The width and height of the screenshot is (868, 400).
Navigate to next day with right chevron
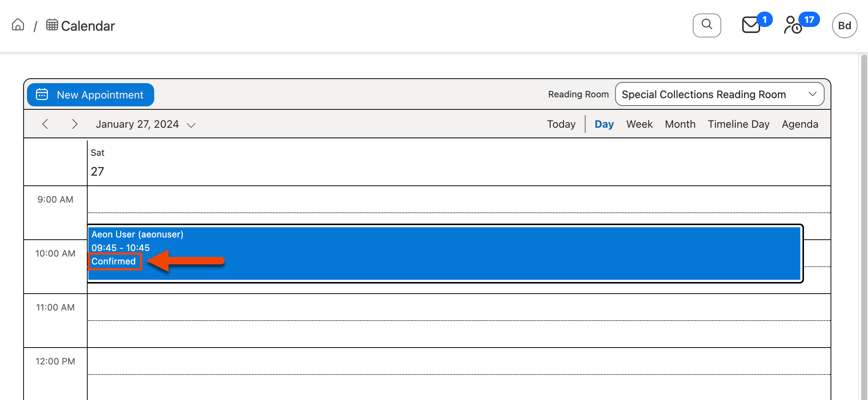coord(75,124)
